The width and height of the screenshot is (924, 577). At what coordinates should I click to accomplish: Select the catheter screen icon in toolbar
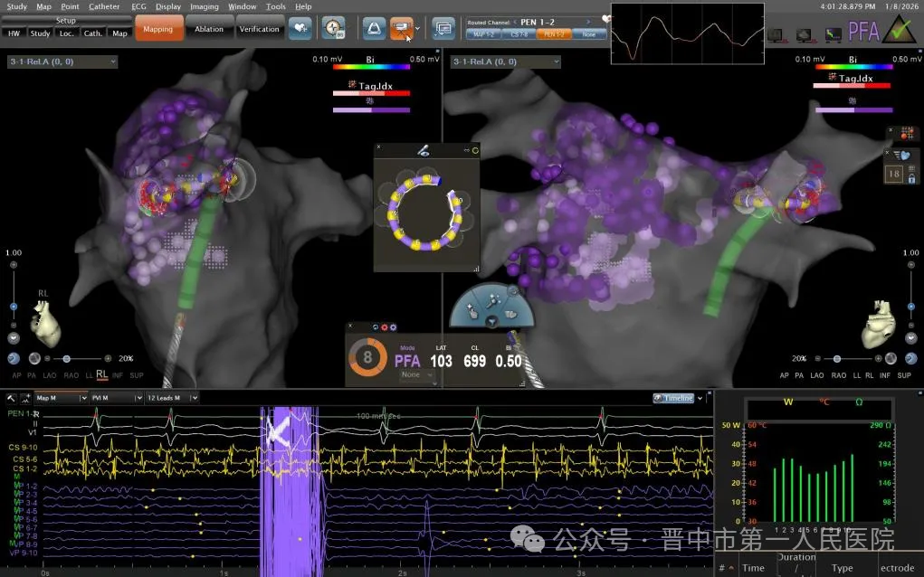[399, 28]
